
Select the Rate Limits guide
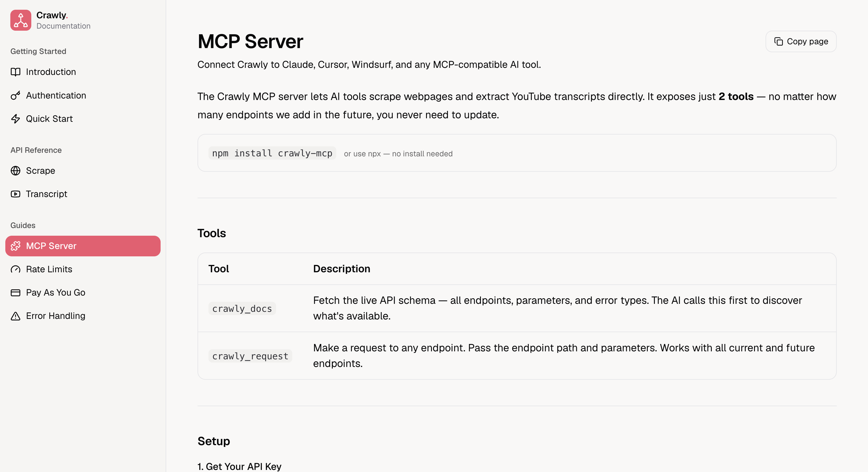point(49,269)
